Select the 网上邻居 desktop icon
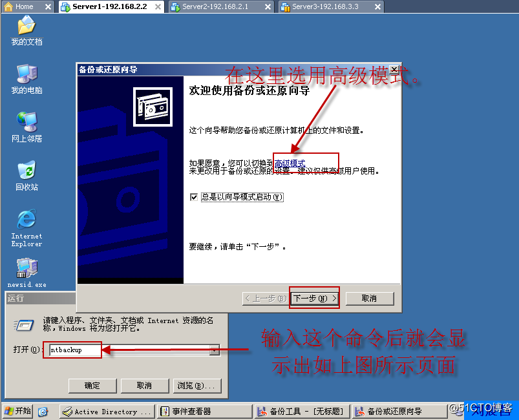The width and height of the screenshot is (519, 420). [x=26, y=127]
